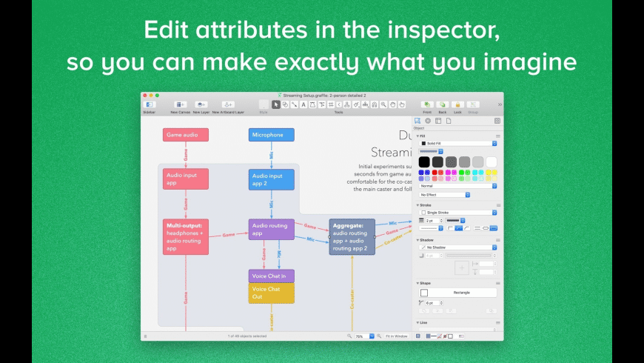Click the New Layer toolbar icon
Screen dimensions: 644x363
pos(201,105)
